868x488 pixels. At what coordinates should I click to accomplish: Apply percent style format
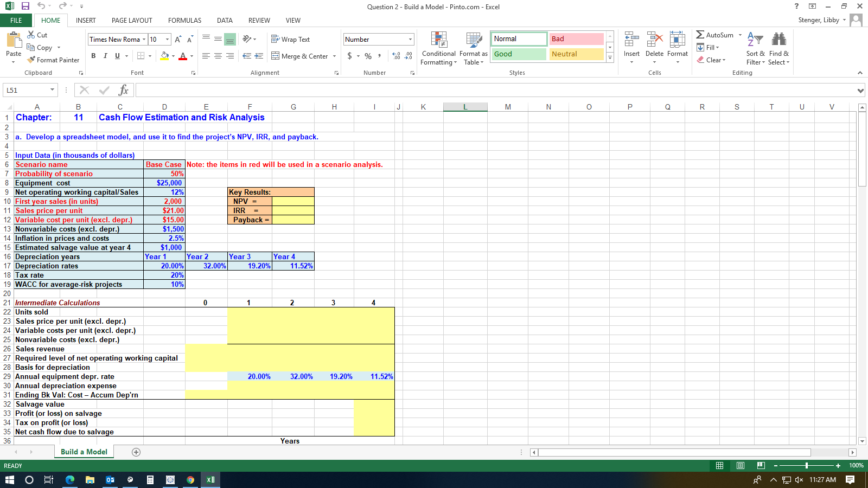(368, 56)
